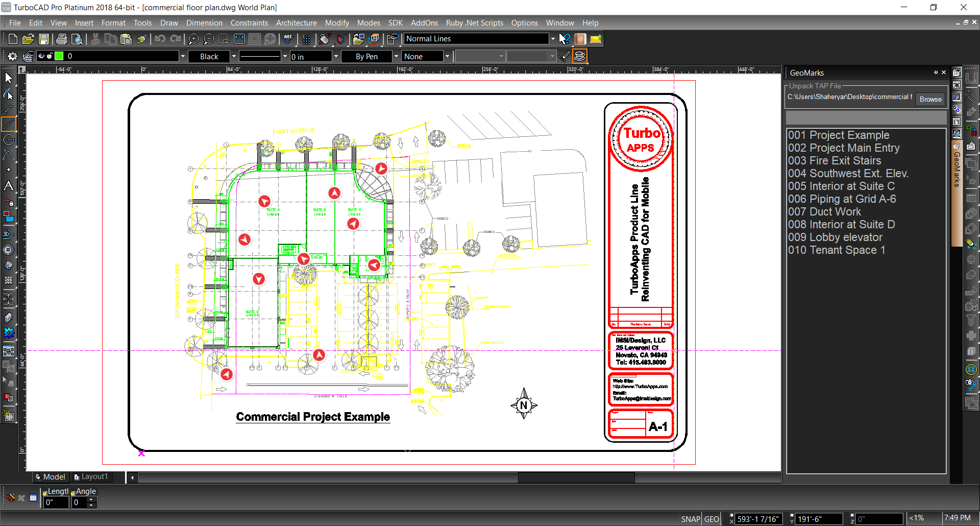
Task: Click the Unpack TAP File path field
Action: click(849, 97)
